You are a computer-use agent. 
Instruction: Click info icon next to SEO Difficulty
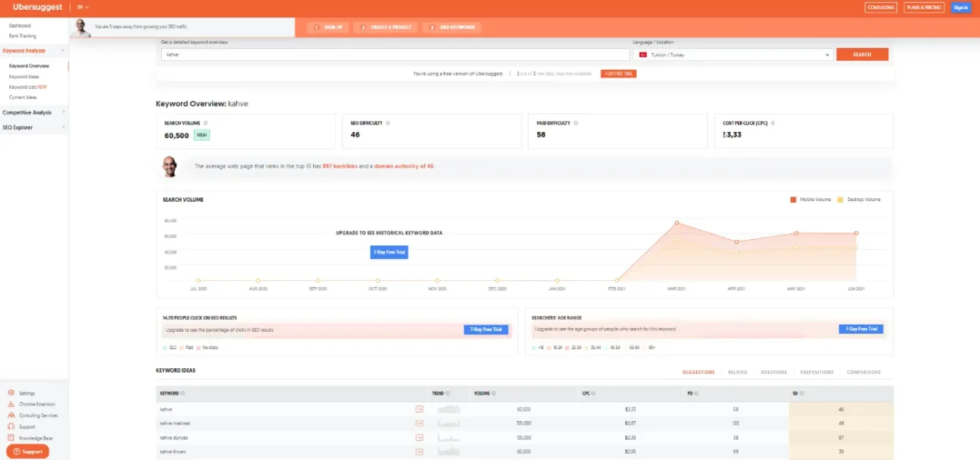pos(388,123)
